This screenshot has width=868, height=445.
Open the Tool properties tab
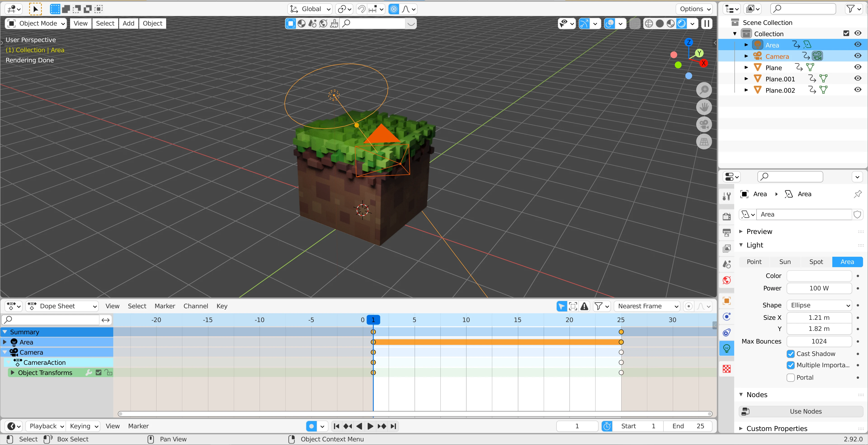[727, 196]
